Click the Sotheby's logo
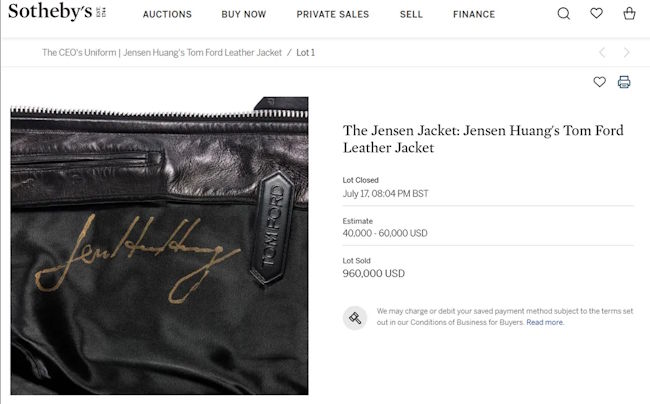The image size is (650, 404). [x=57, y=12]
